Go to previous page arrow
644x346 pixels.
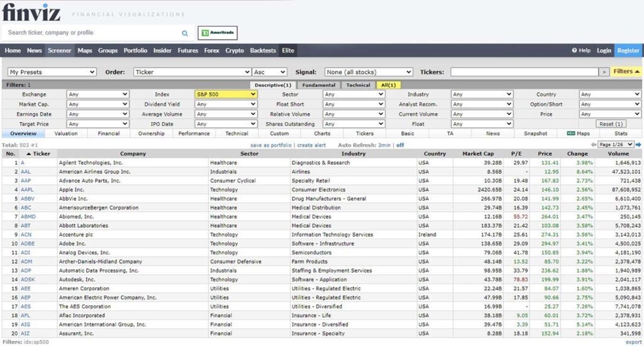point(594,145)
